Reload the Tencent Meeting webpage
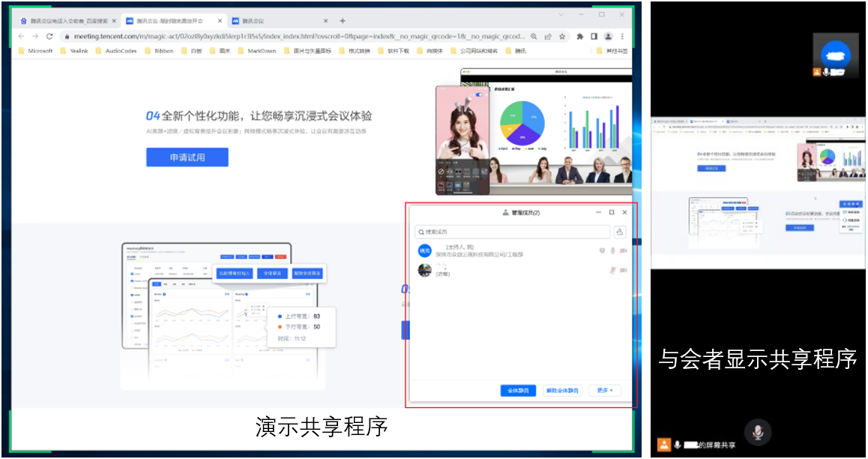 click(49, 37)
